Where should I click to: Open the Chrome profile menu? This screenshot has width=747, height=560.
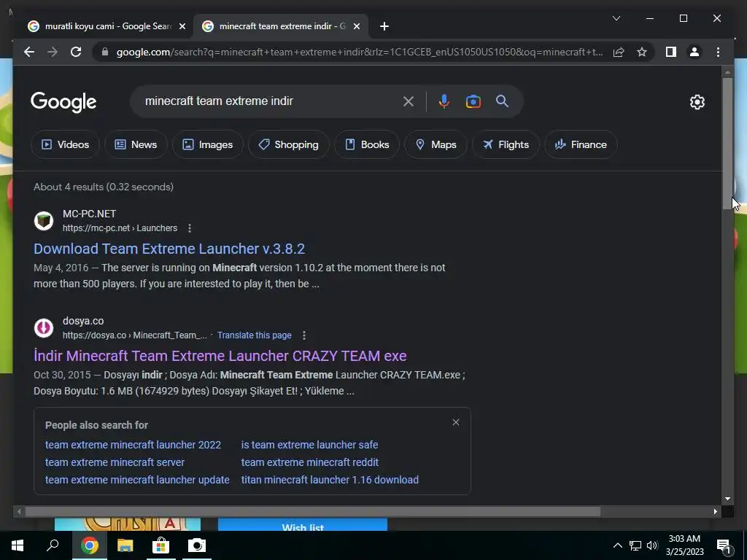coord(694,52)
